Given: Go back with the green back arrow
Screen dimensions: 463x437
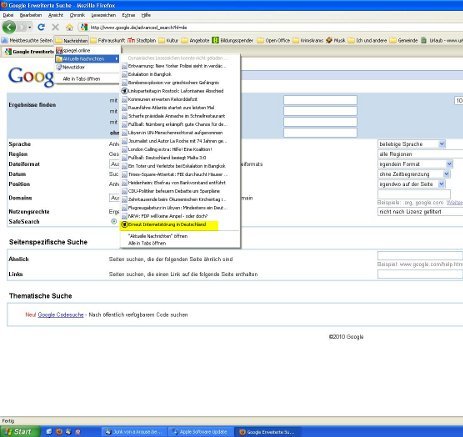Looking at the screenshot, I should pos(9,27).
